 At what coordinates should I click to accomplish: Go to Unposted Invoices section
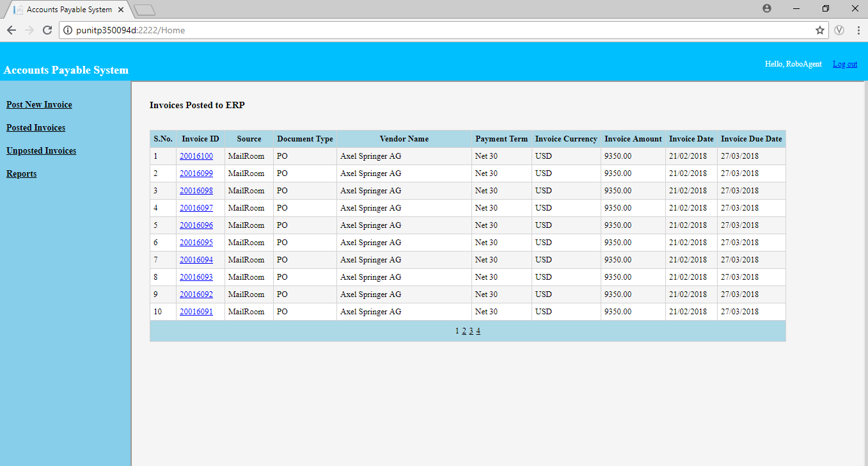click(x=41, y=150)
